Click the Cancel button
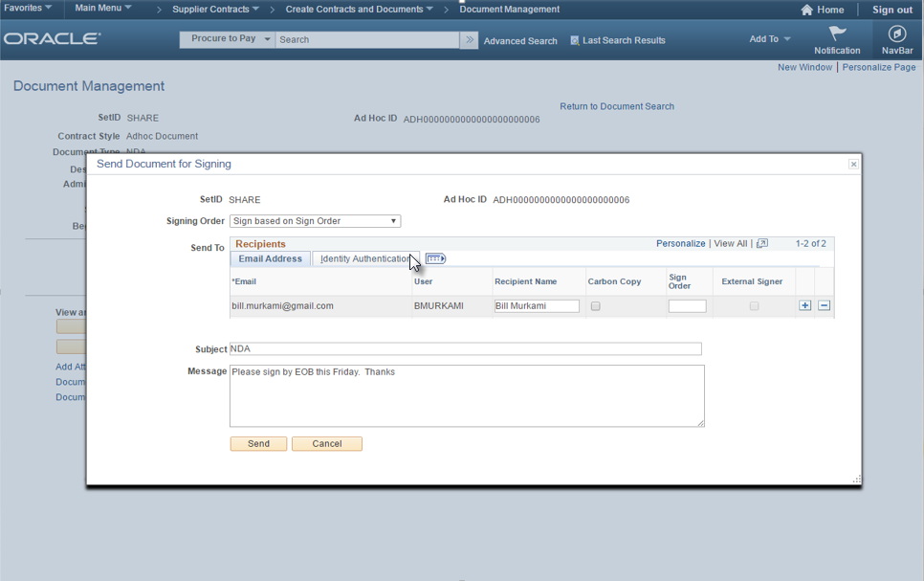This screenshot has width=924, height=581. click(x=326, y=444)
